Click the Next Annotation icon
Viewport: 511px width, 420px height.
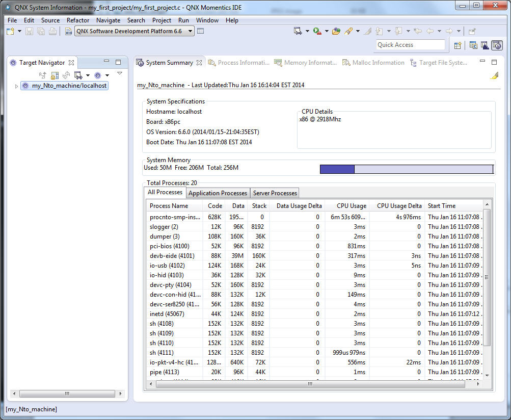[379, 31]
